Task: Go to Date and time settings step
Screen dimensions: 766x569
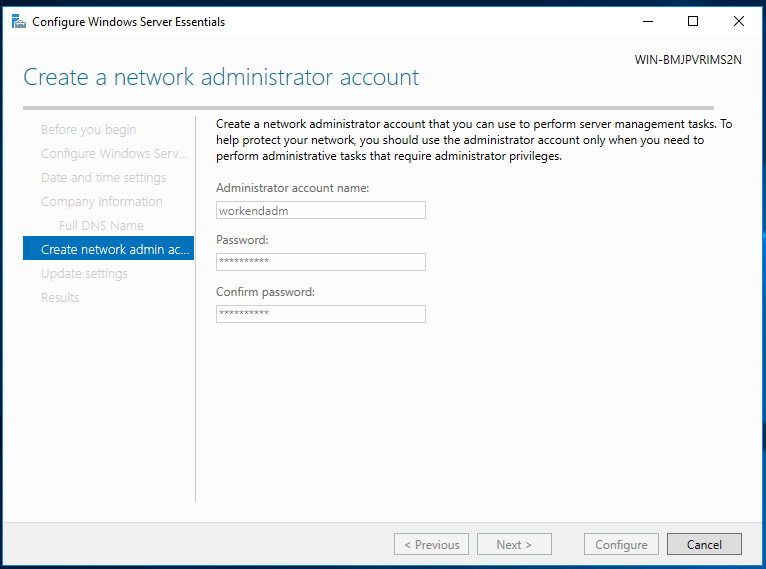Action: 103,177
